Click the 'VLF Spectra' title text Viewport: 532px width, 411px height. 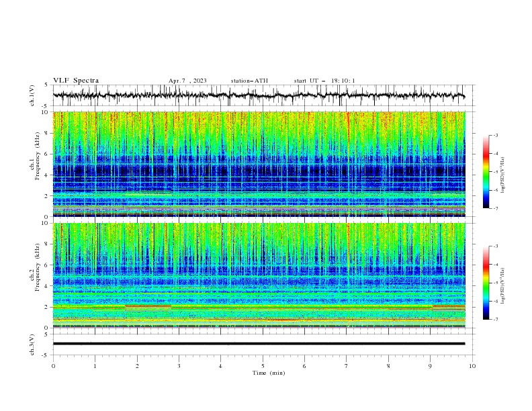pos(76,81)
